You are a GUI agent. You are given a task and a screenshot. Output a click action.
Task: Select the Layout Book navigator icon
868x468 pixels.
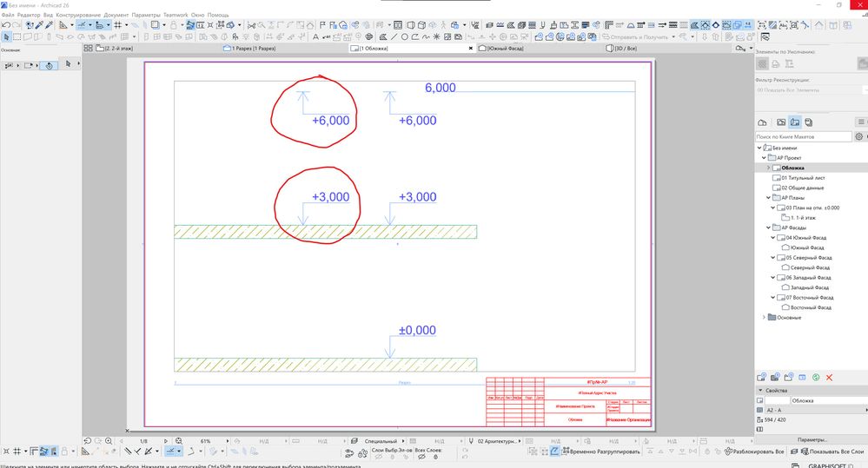(x=795, y=122)
